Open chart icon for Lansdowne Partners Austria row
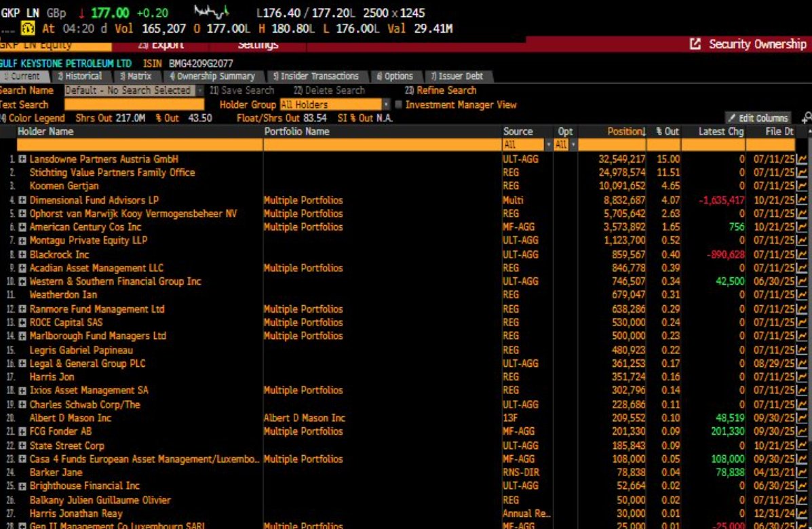The width and height of the screenshot is (812, 529). (x=802, y=159)
